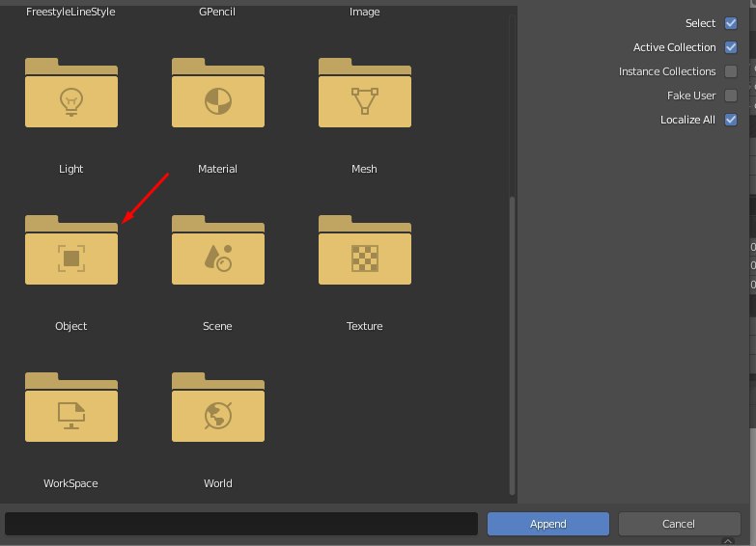Open the Scene folder
Screen dimensions: 756x546
coord(218,250)
